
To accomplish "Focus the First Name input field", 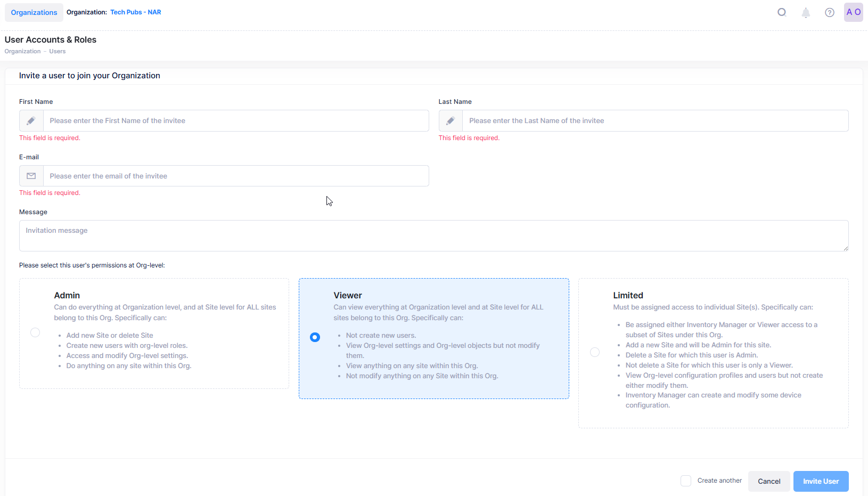I will pyautogui.click(x=235, y=121).
